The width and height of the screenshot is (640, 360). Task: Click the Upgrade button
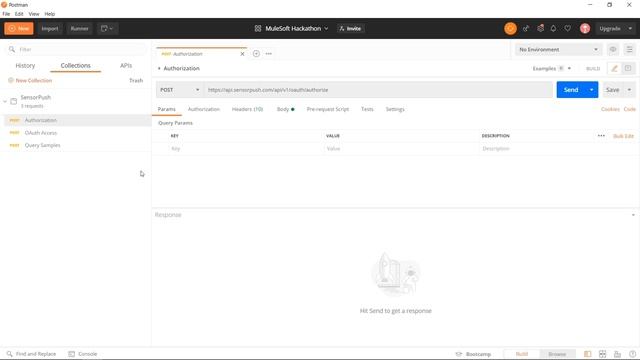coord(609,29)
